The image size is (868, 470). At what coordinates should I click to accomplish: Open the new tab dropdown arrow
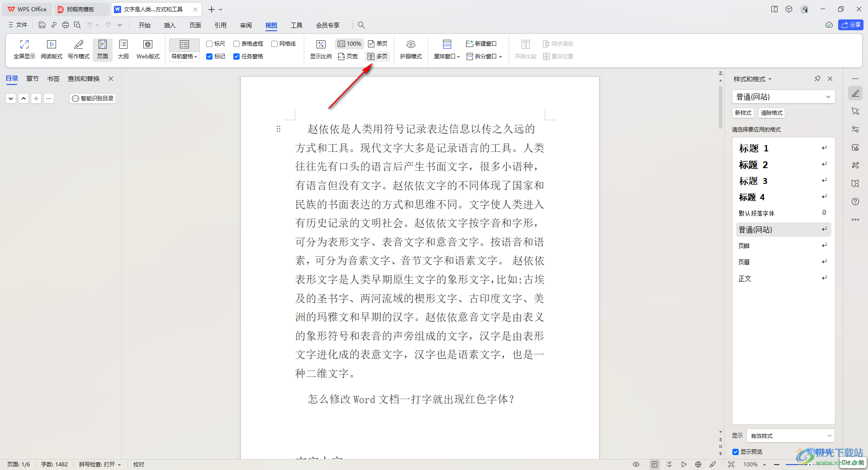(221, 9)
